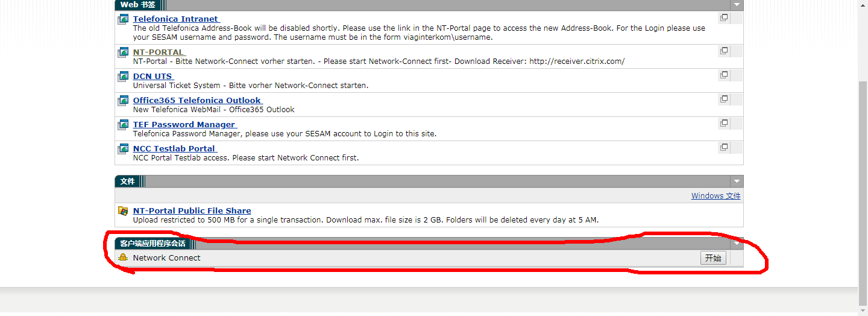Click the page vertical scrollbar
The width and height of the screenshot is (868, 316).
863,192
